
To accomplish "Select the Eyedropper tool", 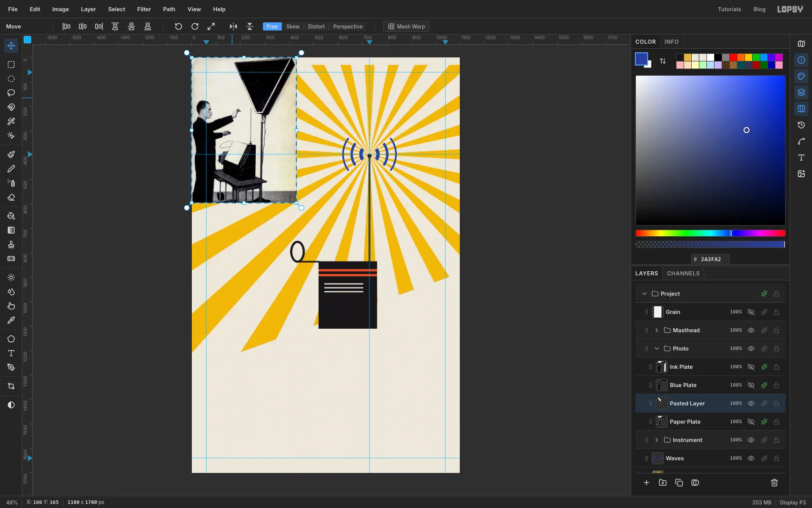I will coord(11,320).
